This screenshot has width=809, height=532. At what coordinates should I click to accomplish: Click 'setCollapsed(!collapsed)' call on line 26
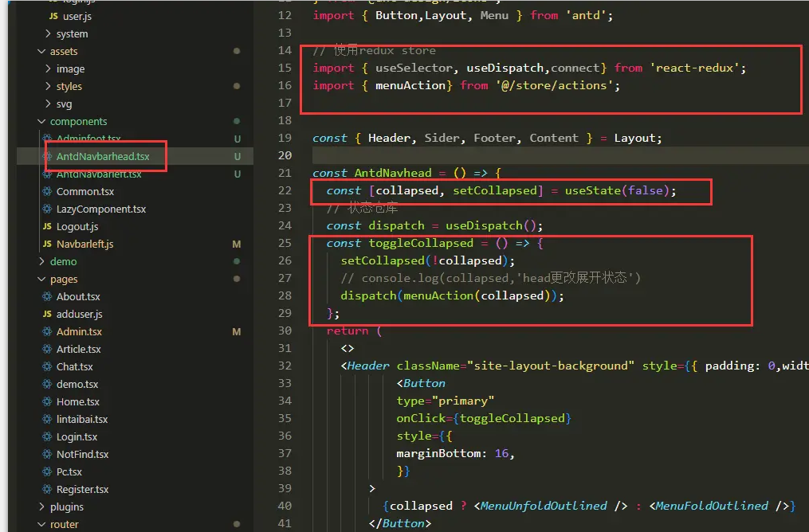point(424,261)
